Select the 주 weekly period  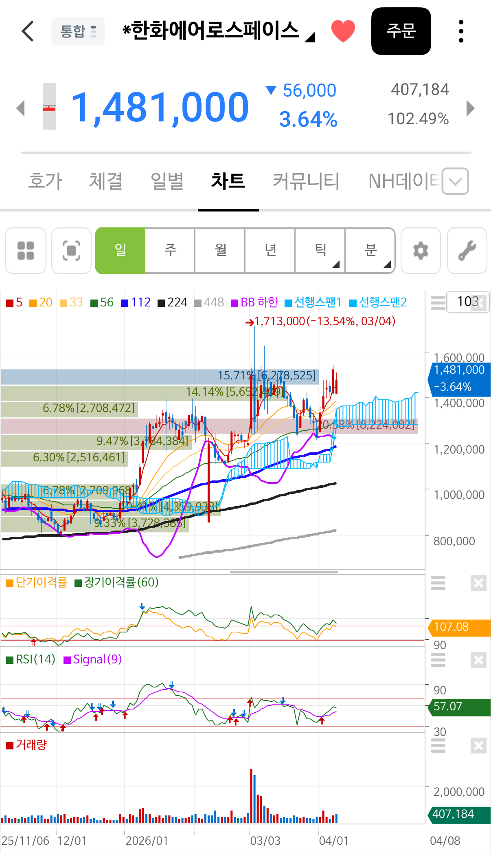170,250
